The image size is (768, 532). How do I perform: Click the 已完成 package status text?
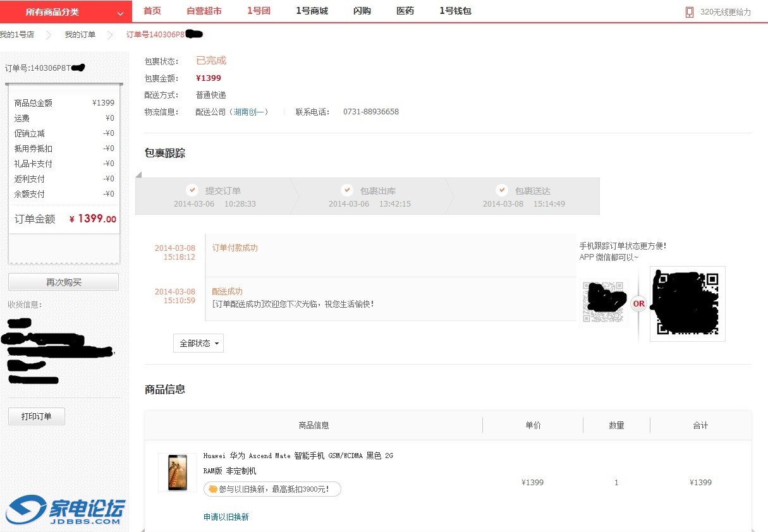pyautogui.click(x=211, y=61)
